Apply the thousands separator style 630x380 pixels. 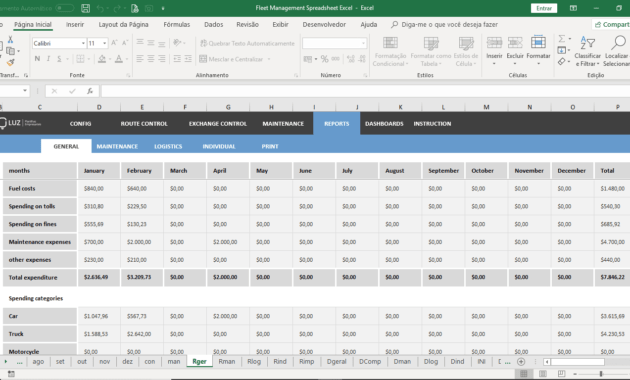pos(335,59)
